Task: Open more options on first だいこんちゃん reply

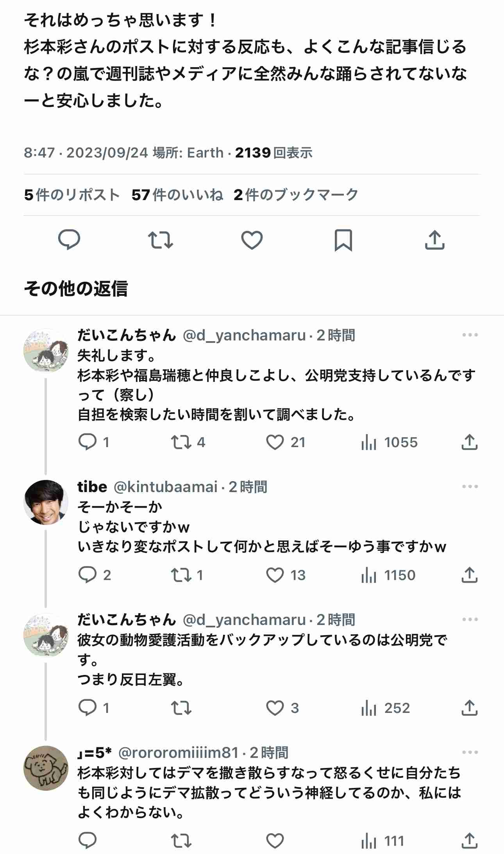Action: click(x=470, y=335)
